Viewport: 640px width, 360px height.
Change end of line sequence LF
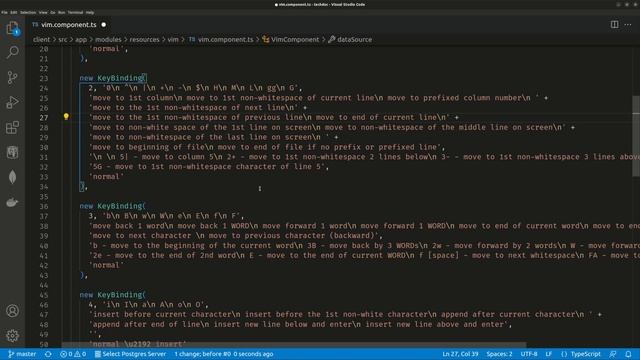[549, 354]
